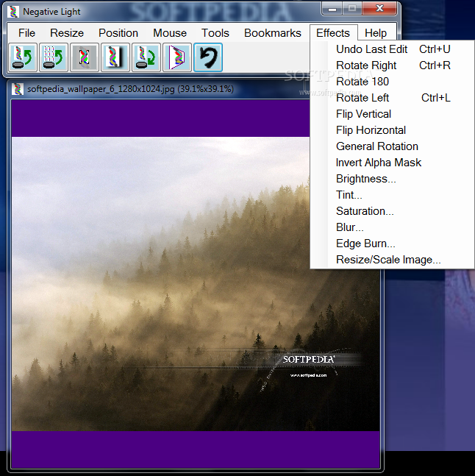Choose Flip Horizontal effect
Viewport: 475px width, 476px height.
tap(392, 130)
